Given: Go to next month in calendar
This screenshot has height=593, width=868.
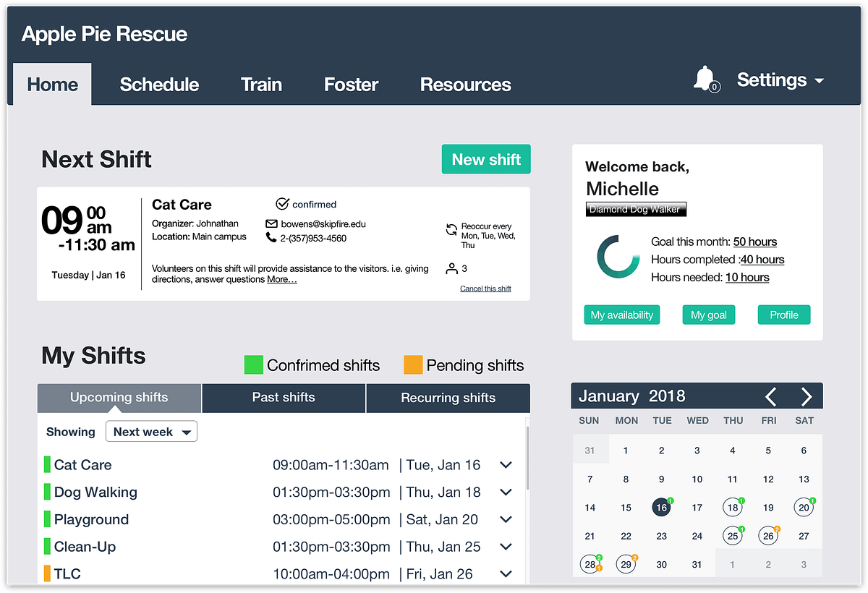Looking at the screenshot, I should (x=807, y=396).
